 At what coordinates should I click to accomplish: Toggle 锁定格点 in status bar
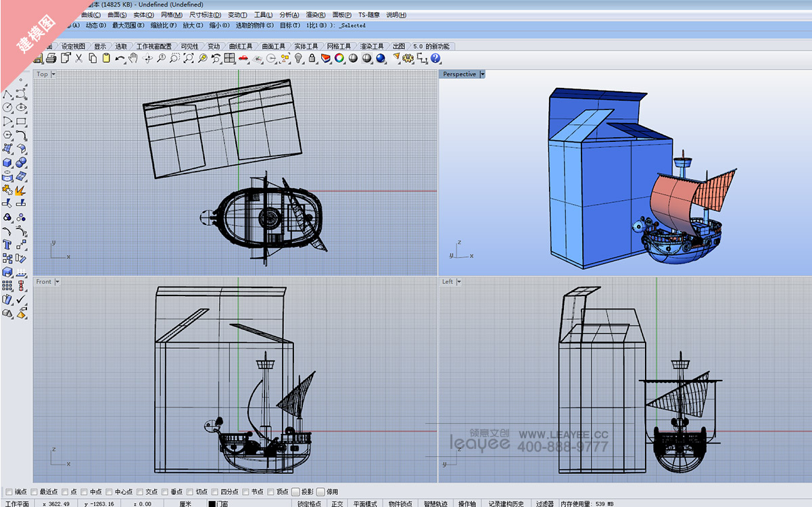point(310,504)
